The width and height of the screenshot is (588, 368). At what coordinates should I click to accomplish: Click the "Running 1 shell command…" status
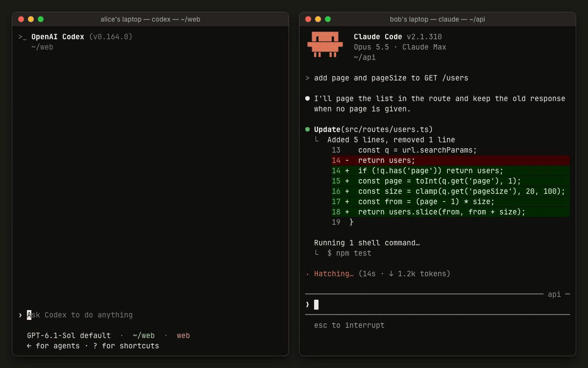pyautogui.click(x=367, y=243)
